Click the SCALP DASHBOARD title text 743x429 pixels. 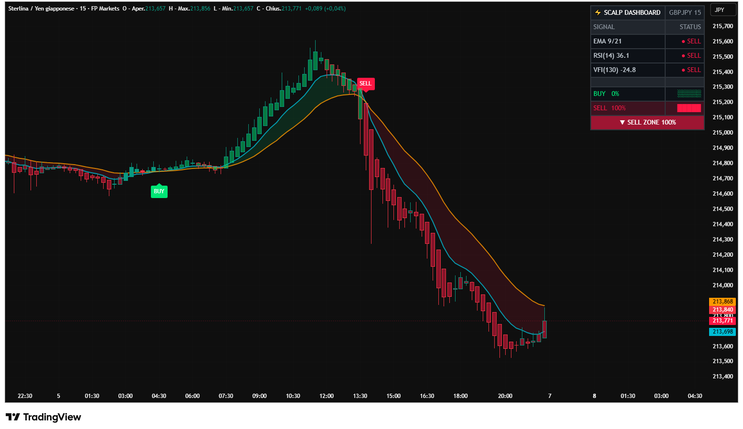pos(632,12)
